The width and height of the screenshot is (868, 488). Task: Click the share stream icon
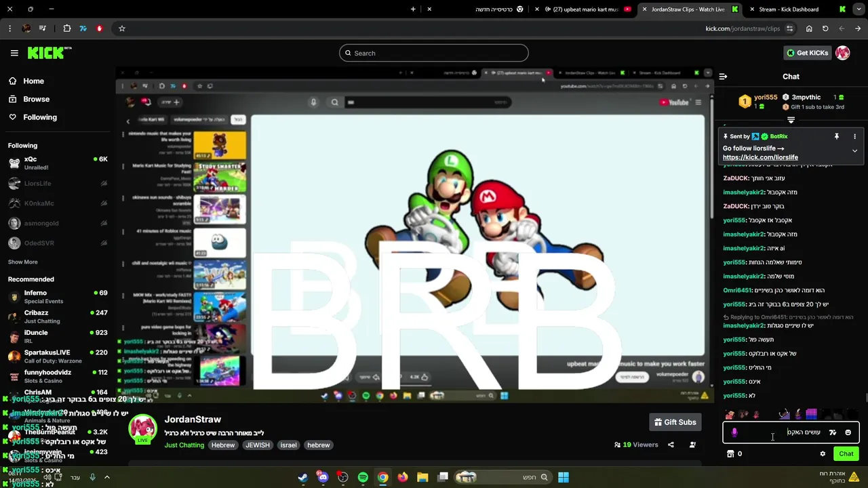pyautogui.click(x=671, y=445)
